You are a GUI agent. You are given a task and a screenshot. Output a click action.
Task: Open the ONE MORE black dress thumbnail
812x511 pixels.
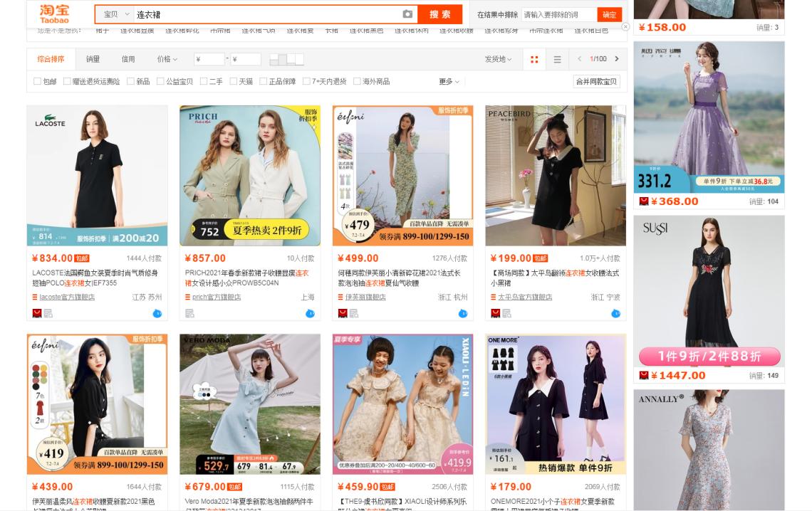pyautogui.click(x=556, y=404)
